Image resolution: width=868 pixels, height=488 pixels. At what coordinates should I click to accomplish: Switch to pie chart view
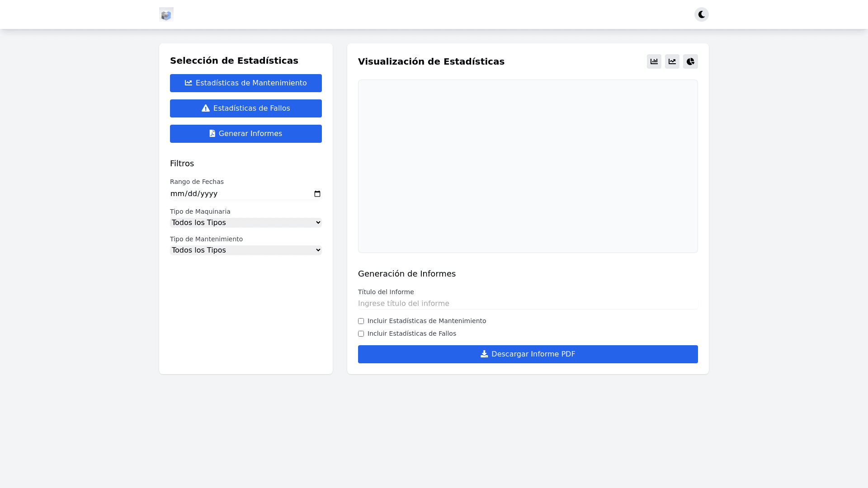tap(690, 61)
